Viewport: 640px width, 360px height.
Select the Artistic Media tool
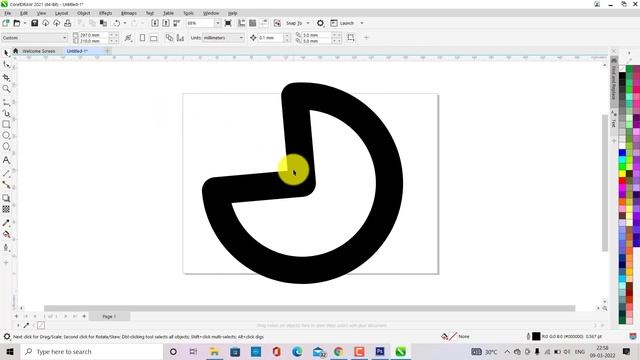(6, 113)
